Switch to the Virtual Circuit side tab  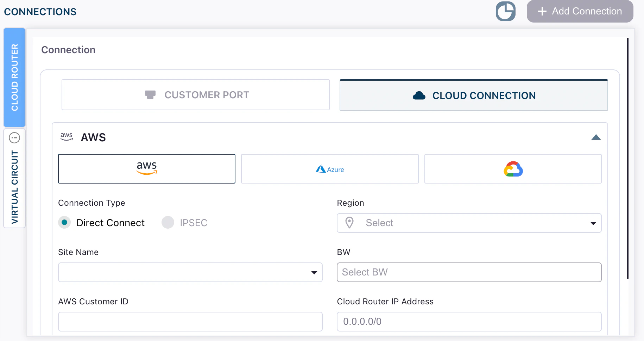pos(14,178)
